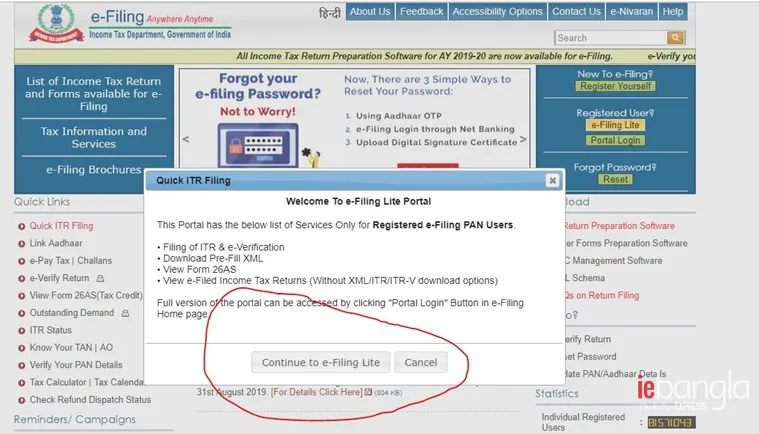Open List of Income Tax Return and Forms

93,94
